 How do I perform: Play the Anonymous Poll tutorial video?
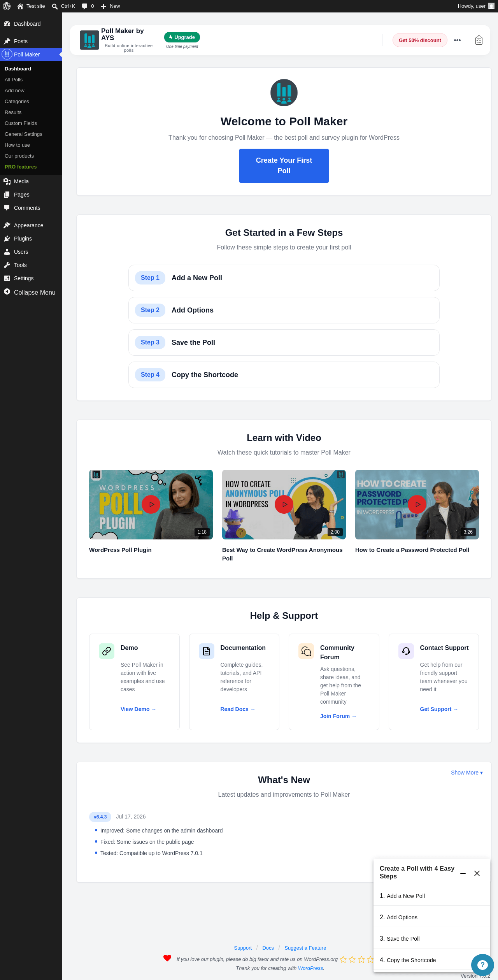click(284, 504)
